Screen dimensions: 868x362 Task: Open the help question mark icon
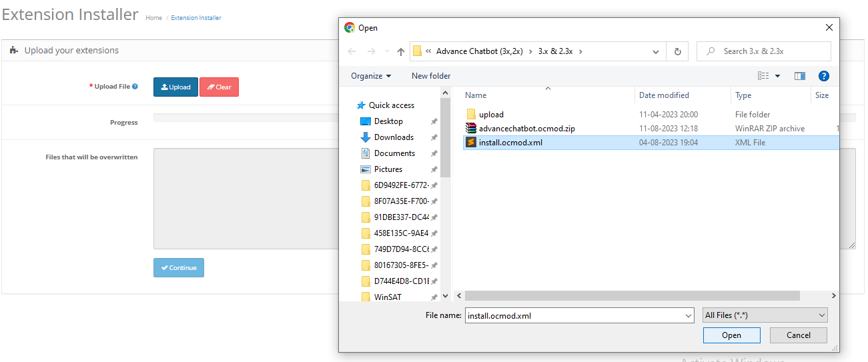[824, 76]
